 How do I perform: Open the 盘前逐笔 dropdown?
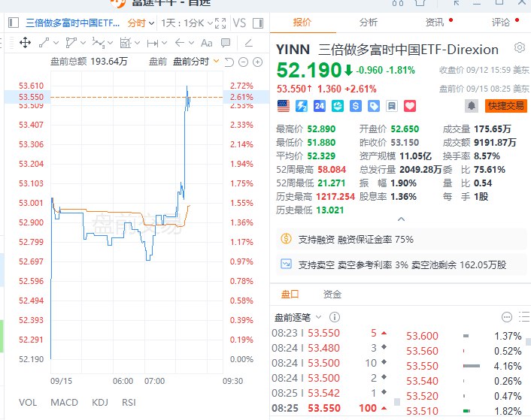coord(297,317)
